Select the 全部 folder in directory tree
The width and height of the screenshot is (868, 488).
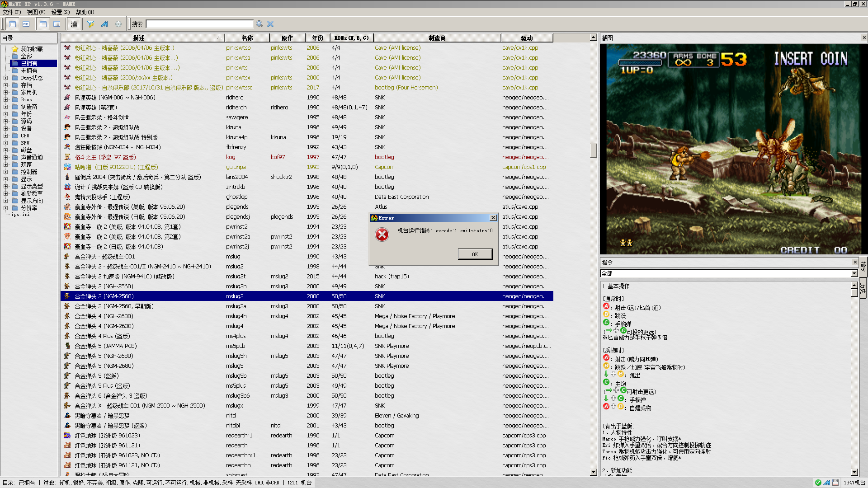(x=26, y=56)
